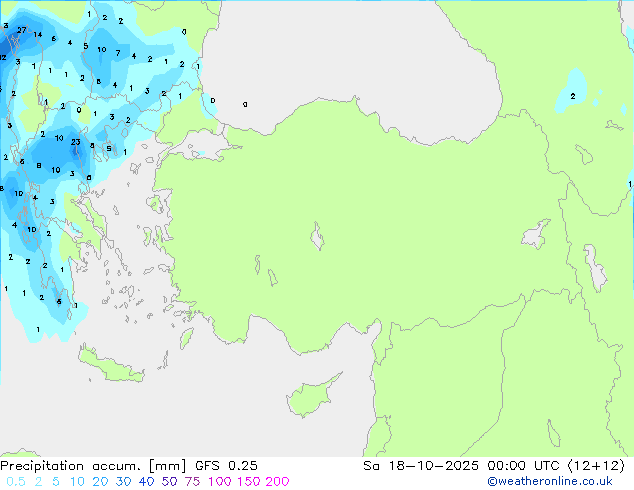Select the 0.5 legend value
The height and width of the screenshot is (490, 634).
pyautogui.click(x=16, y=482)
